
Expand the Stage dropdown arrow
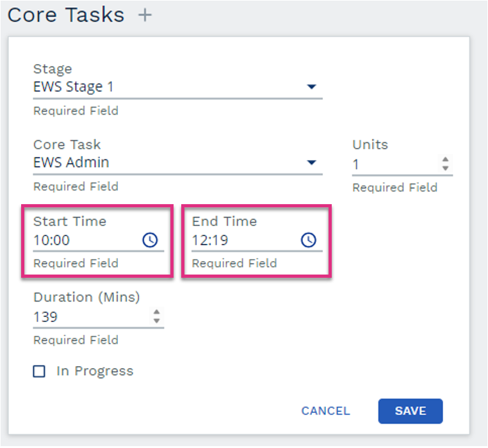(x=311, y=86)
